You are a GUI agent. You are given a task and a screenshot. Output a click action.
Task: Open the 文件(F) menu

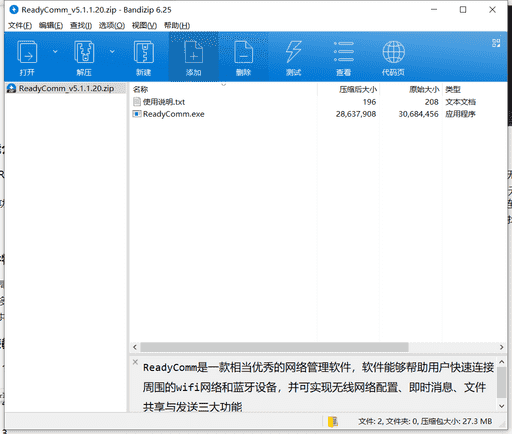pyautogui.click(x=20, y=25)
